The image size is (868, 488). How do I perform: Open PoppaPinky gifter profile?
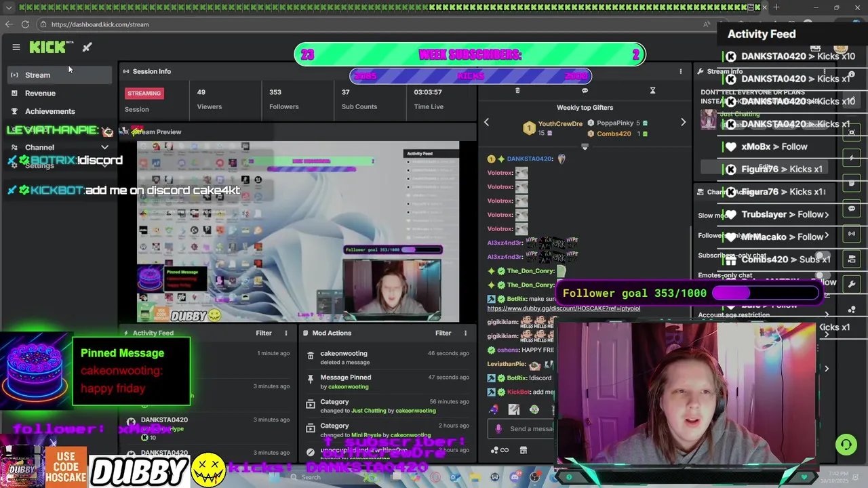click(x=615, y=123)
